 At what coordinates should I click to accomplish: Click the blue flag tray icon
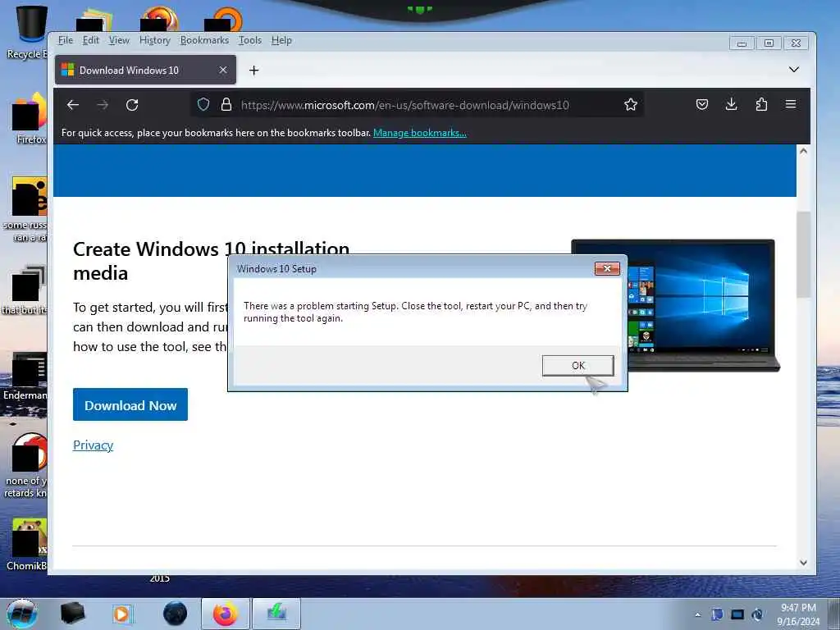coord(717,614)
